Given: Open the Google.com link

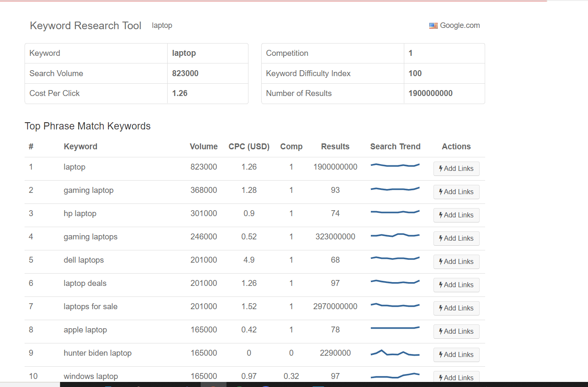Looking at the screenshot, I should (460, 25).
